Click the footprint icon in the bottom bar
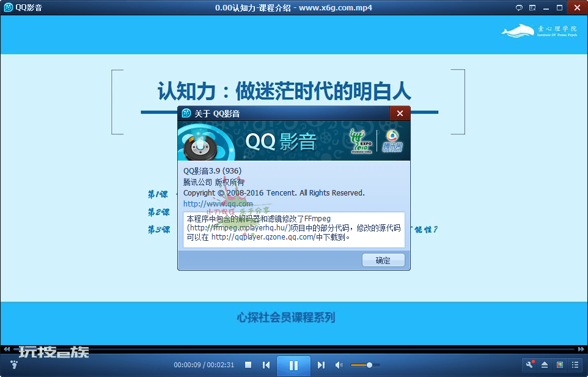Image resolution: width=588 pixels, height=377 pixels. tap(14, 364)
